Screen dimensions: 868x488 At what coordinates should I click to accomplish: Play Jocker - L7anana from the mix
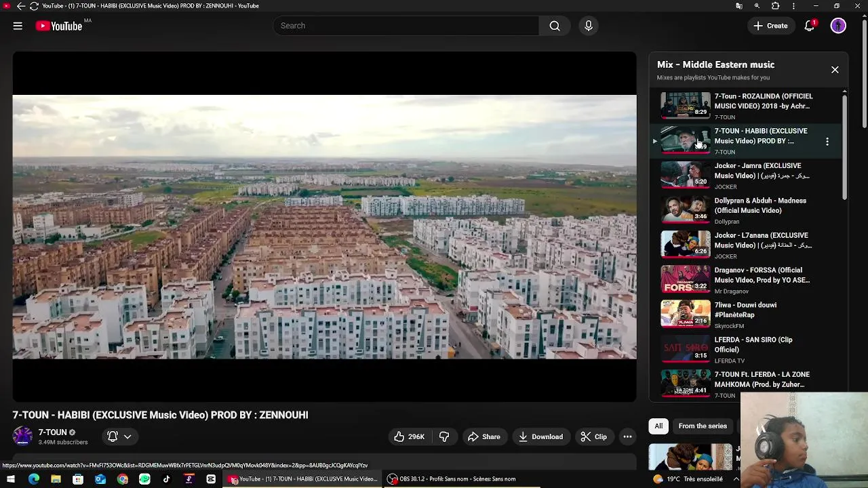745,245
